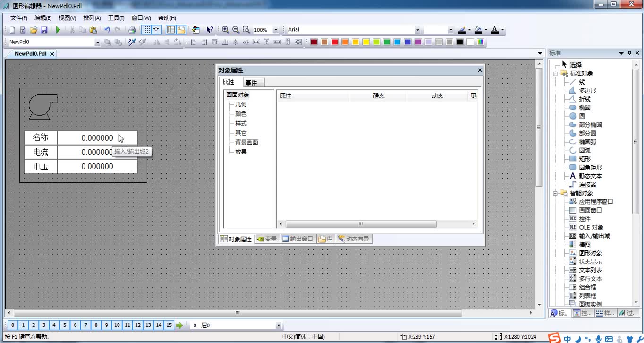Select the Ellipse object (椭圆)
This screenshot has width=644, height=343.
585,107
